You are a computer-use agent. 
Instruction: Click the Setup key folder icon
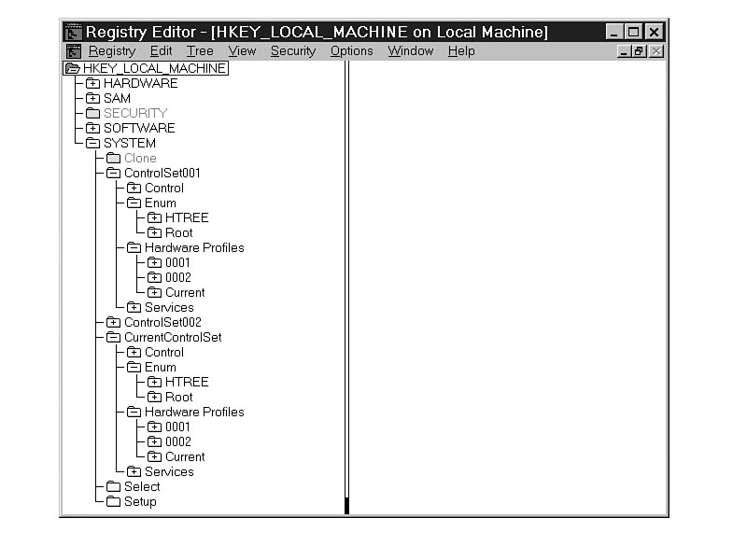[x=113, y=501]
